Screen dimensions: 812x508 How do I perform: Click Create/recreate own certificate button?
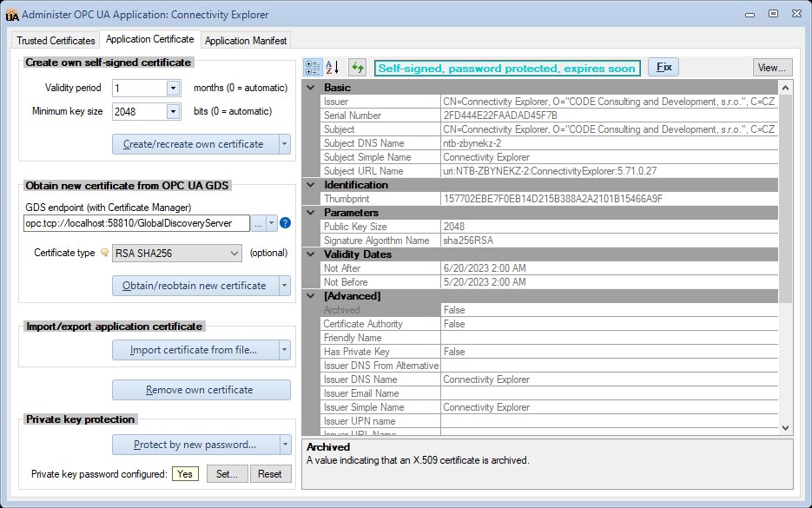pos(195,144)
